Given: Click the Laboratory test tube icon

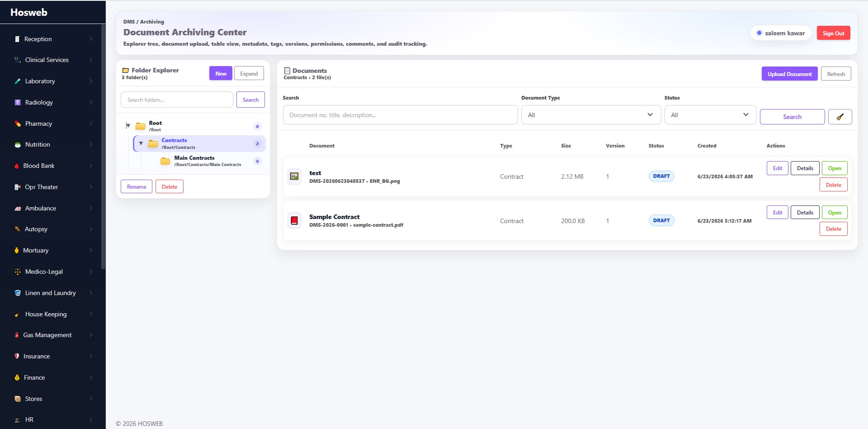Looking at the screenshot, I should (x=18, y=81).
